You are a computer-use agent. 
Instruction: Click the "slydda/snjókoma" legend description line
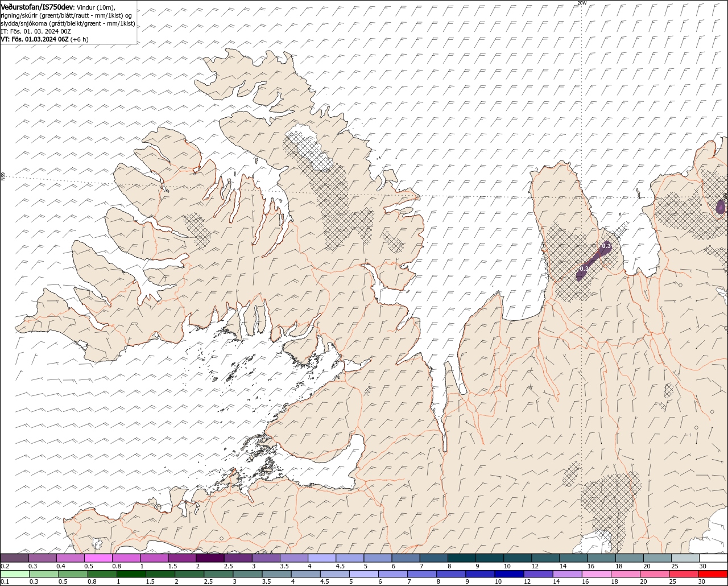(x=68, y=23)
